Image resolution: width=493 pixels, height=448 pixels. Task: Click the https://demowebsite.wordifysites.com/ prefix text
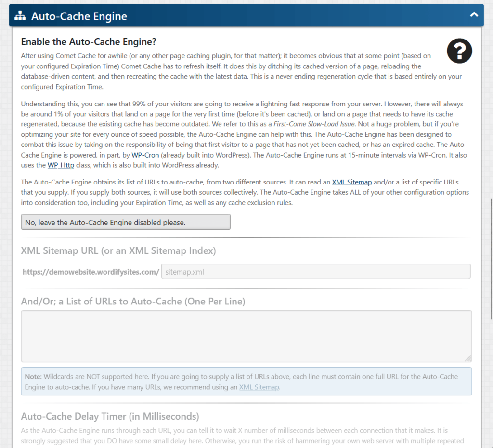pyautogui.click(x=91, y=272)
